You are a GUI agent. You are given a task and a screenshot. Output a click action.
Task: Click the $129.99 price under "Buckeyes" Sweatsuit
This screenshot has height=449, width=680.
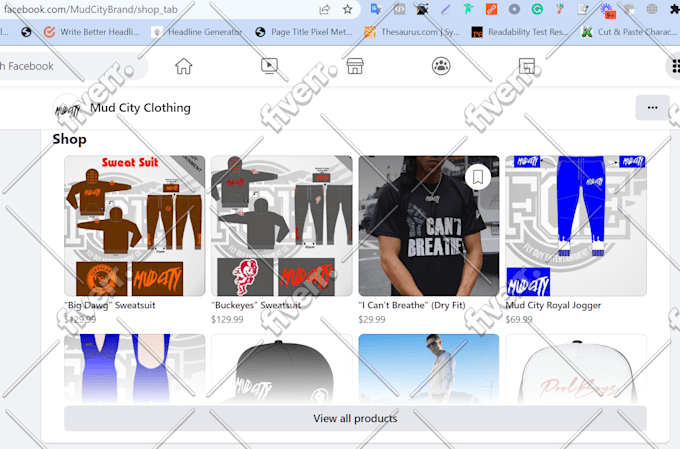coord(227,320)
